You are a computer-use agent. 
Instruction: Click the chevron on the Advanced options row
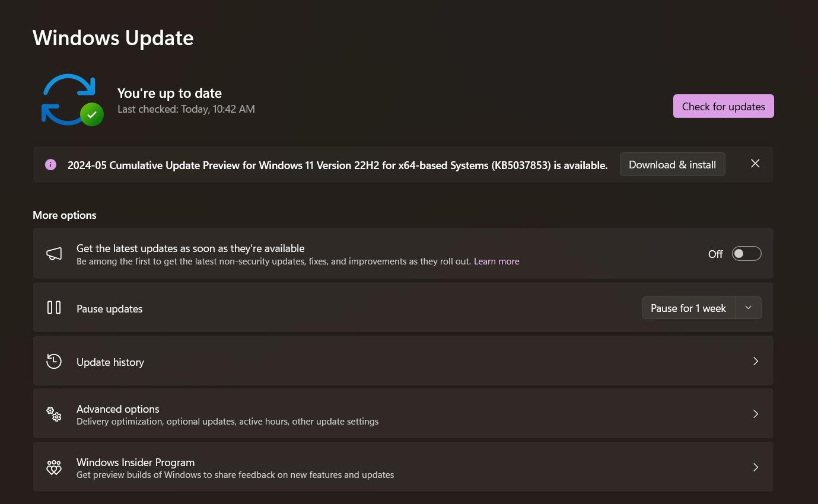pyautogui.click(x=756, y=414)
